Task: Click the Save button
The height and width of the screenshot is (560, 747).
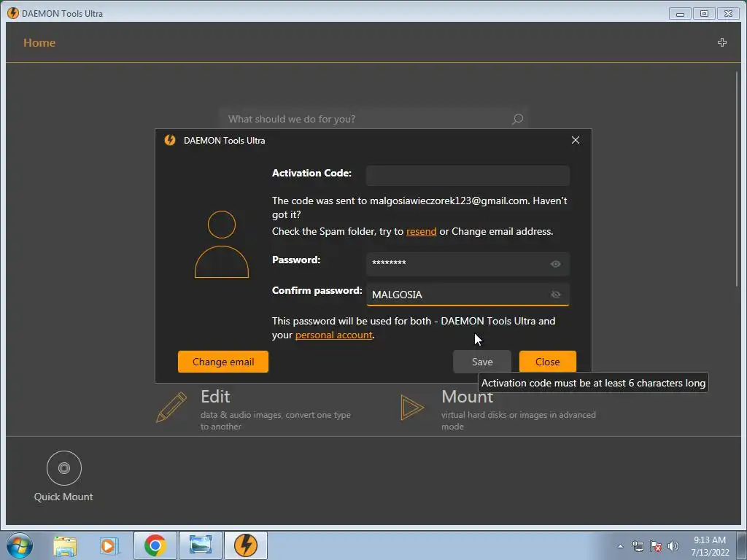Action: [x=482, y=362]
